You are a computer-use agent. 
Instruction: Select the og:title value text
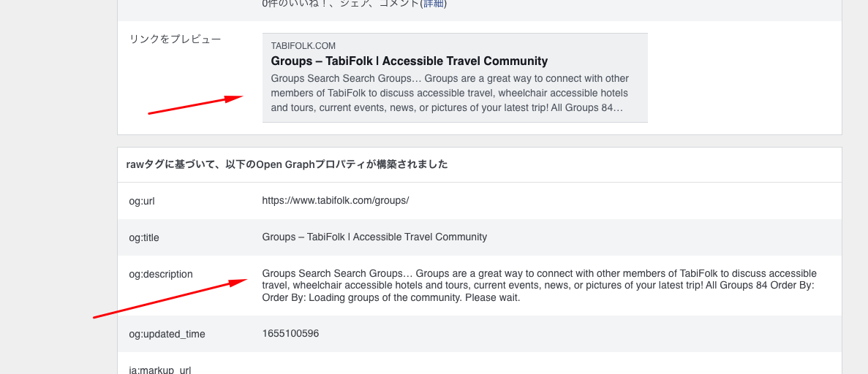[374, 237]
